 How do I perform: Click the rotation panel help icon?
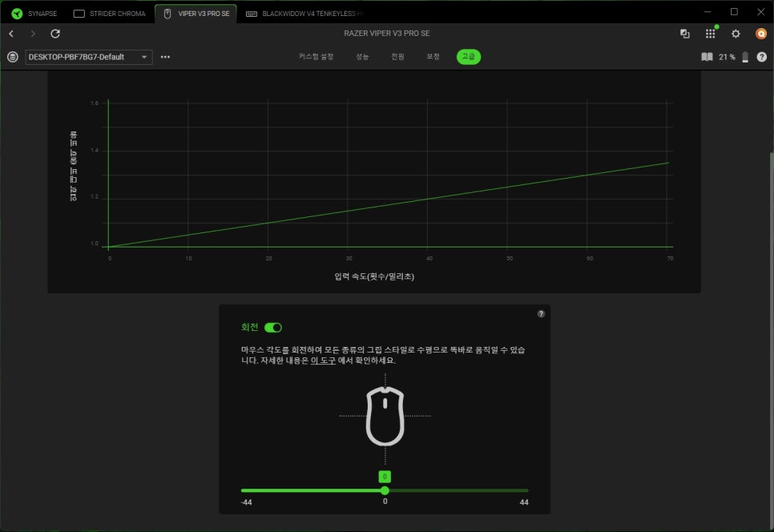tap(541, 314)
